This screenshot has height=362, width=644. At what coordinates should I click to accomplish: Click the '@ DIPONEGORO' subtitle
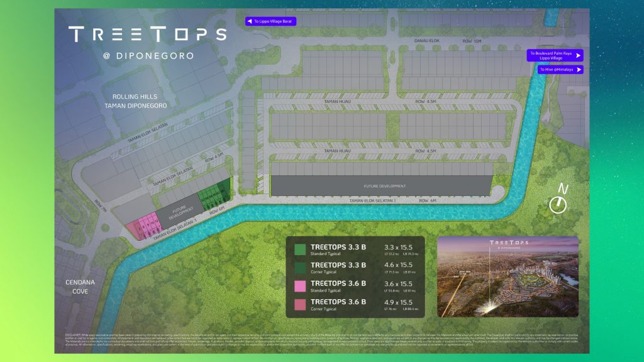click(148, 56)
